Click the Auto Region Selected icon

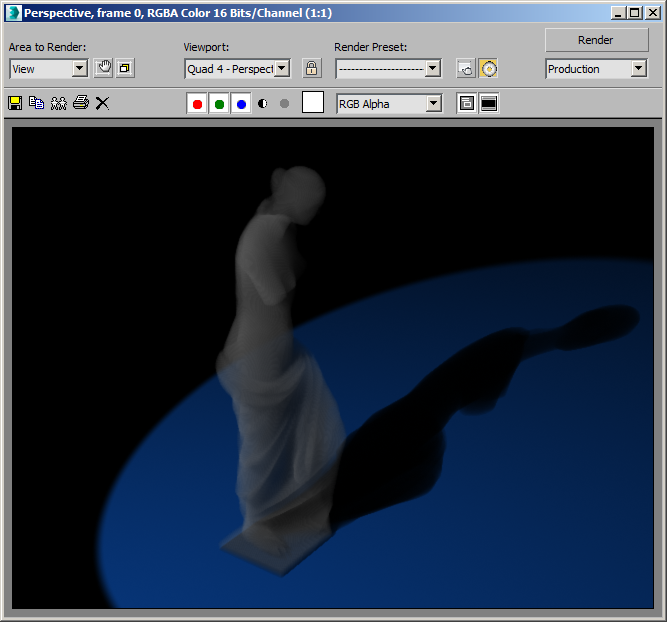(x=125, y=68)
